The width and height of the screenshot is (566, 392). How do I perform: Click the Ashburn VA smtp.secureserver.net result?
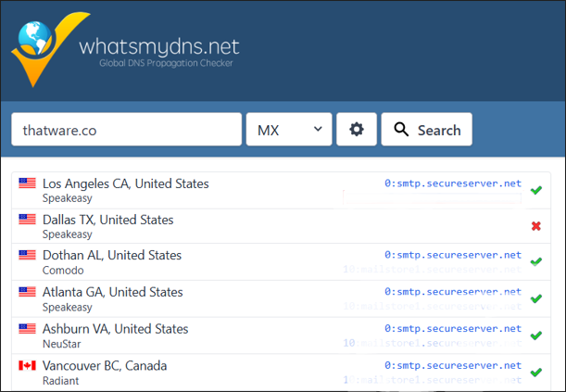pyautogui.click(x=453, y=329)
